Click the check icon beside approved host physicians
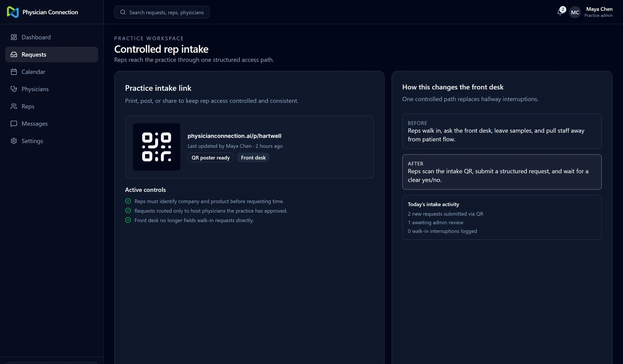Viewport: 623px width, 364px height. [128, 211]
